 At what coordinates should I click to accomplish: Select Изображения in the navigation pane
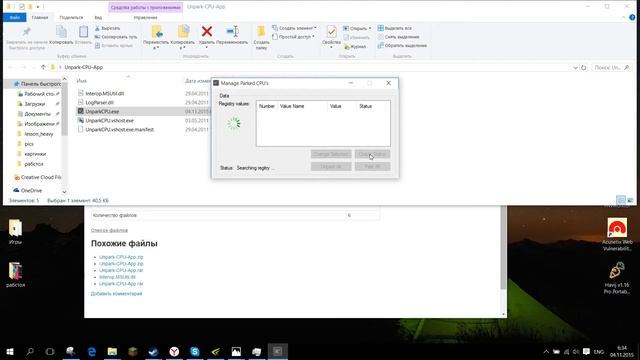(39, 124)
